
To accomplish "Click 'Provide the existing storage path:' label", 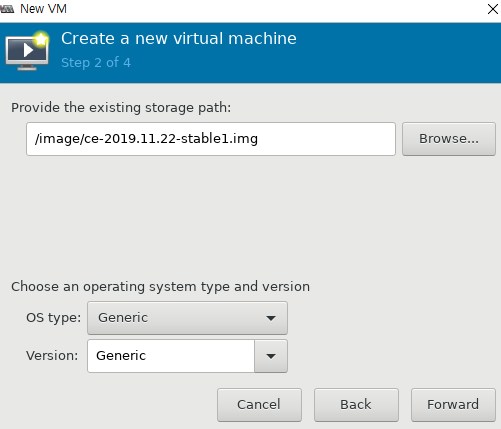I will [x=121, y=108].
